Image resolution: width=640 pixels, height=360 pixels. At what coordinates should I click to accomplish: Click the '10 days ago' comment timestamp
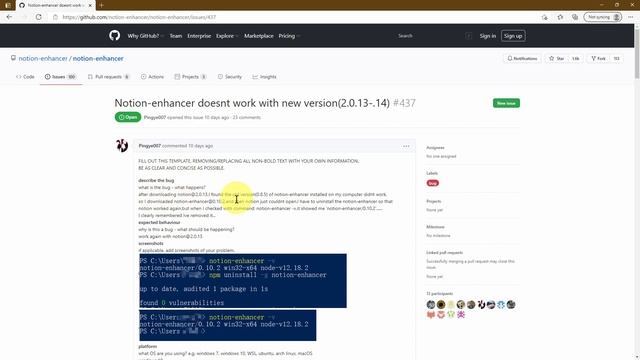coord(200,146)
